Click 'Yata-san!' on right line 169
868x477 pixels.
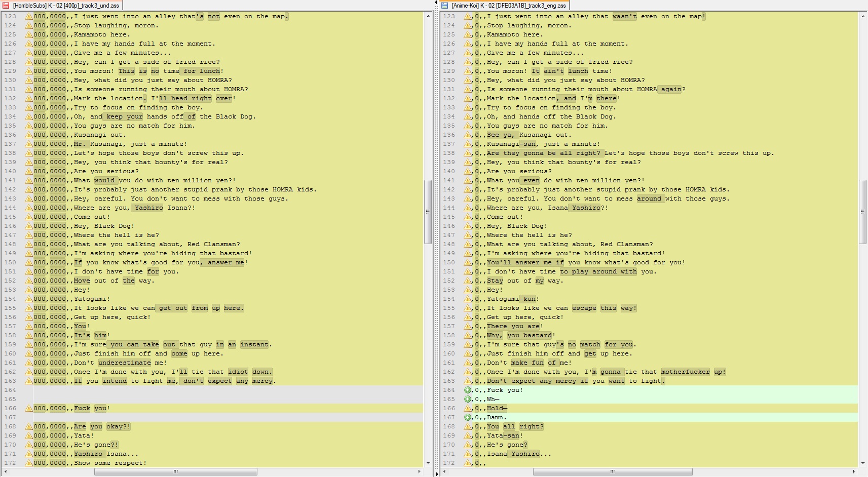pos(505,435)
